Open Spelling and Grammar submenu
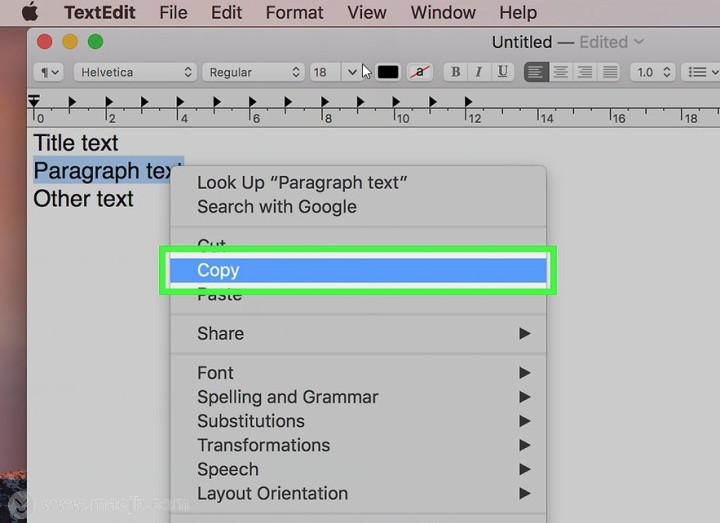Screen dimensions: 720x523 [x=358, y=397]
